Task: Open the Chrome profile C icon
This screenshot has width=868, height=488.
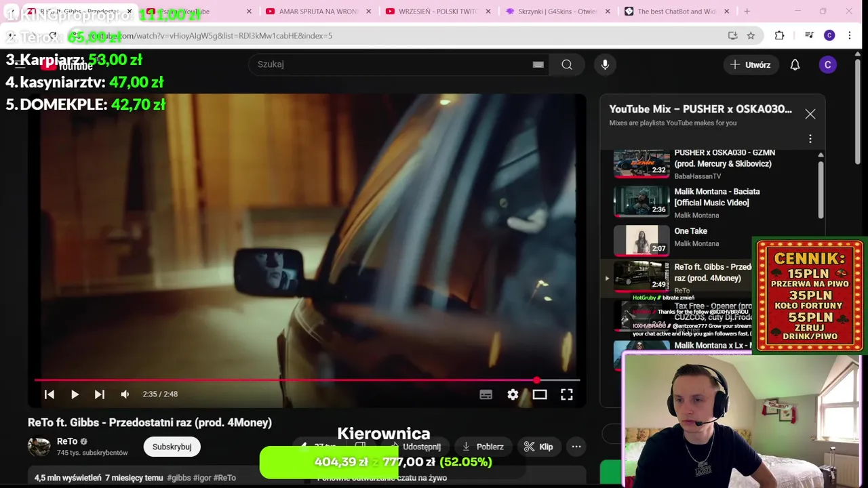Action: tap(829, 35)
